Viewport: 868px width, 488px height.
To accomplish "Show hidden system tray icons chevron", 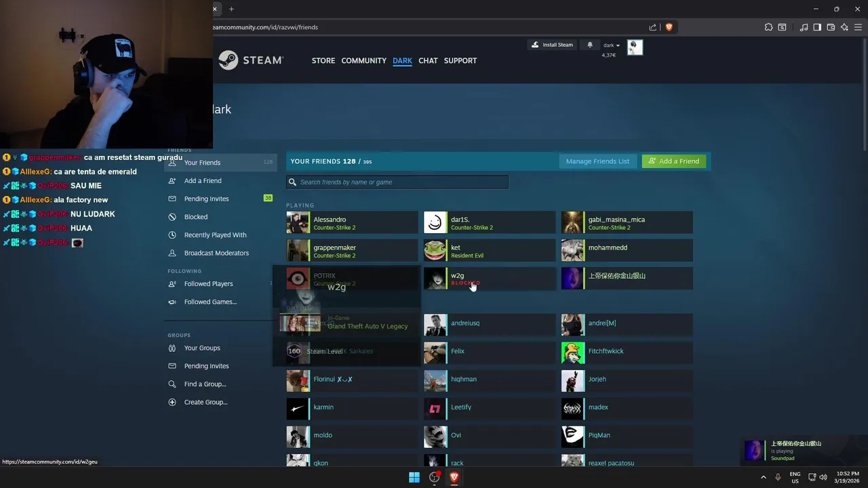I will [x=764, y=477].
